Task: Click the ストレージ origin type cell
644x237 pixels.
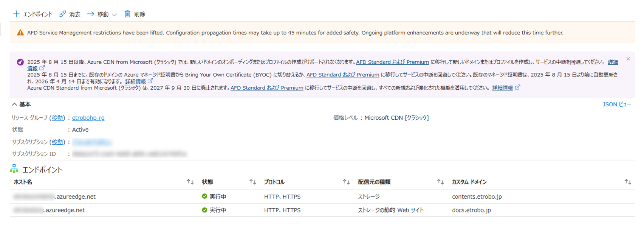Action: tap(369, 196)
